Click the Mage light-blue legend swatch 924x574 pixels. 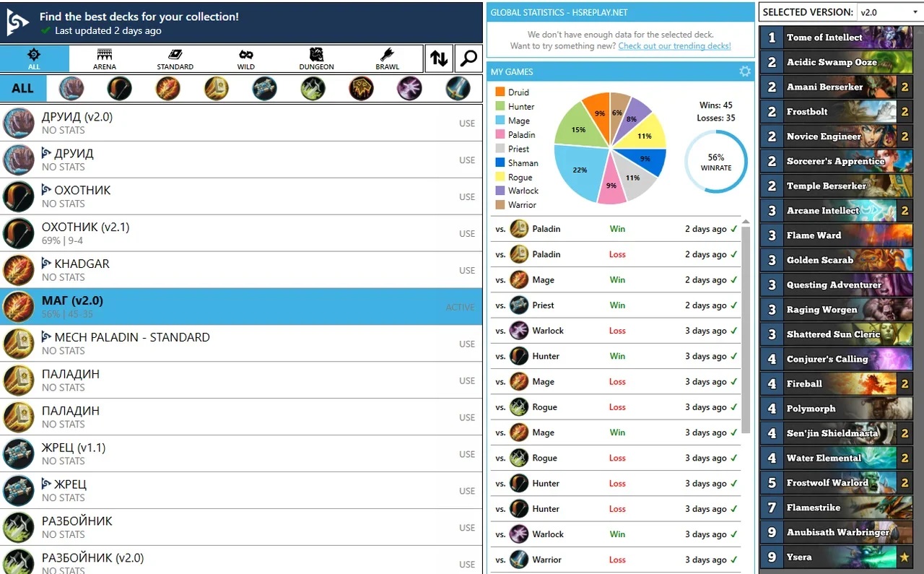[500, 121]
